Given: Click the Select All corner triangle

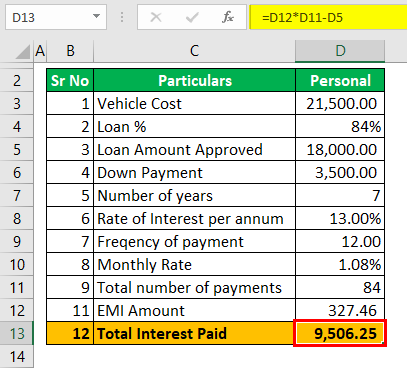Looking at the screenshot, I should pyautogui.click(x=23, y=52).
